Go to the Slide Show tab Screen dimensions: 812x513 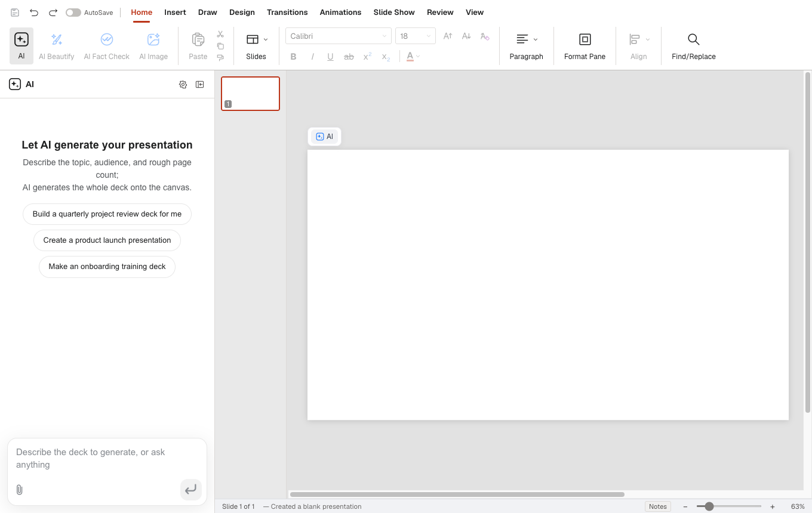pos(394,13)
